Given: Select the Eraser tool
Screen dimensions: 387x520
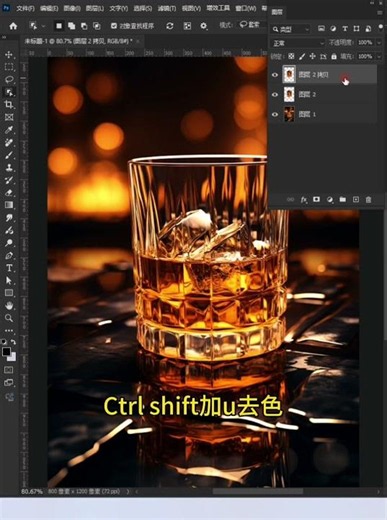Looking at the screenshot, I should (x=9, y=193).
